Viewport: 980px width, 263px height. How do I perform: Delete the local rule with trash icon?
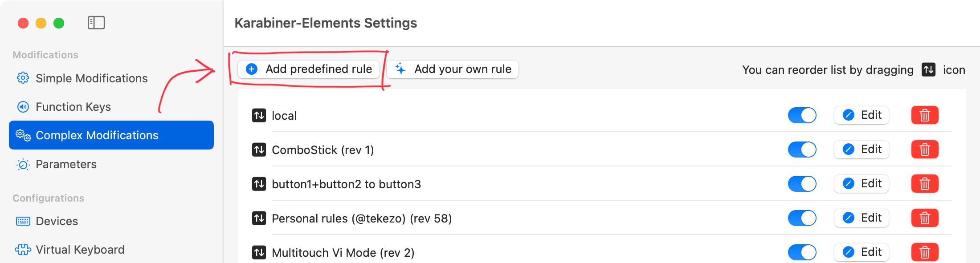[x=925, y=115]
